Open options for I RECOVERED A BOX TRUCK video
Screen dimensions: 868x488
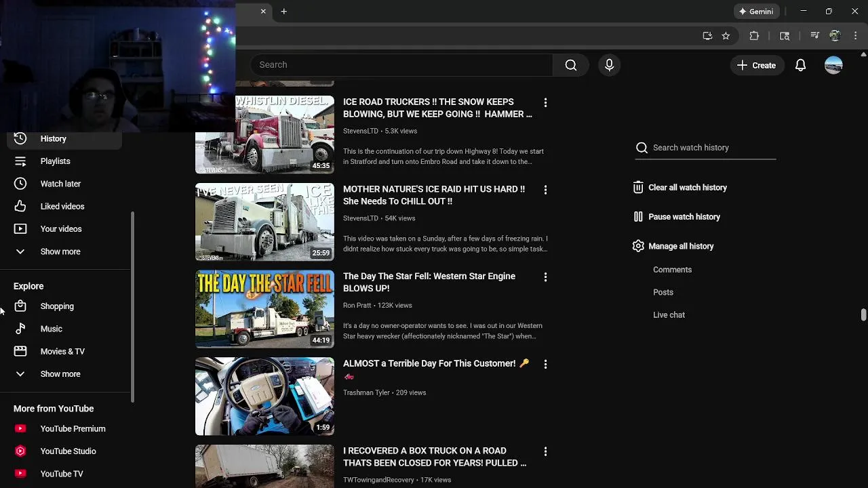[x=545, y=451]
